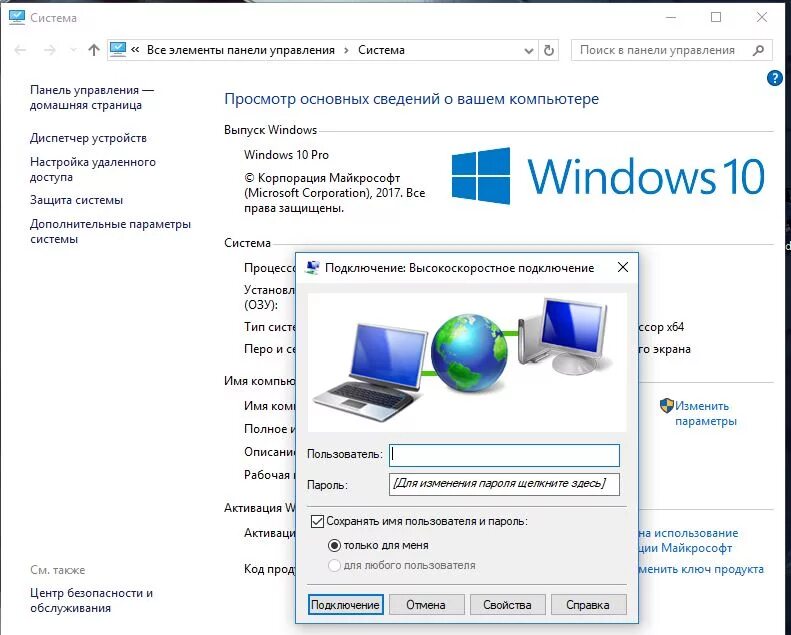Viewport: 791px width, 635px height.
Task: Click the Изменить параметры link
Action: pos(706,413)
